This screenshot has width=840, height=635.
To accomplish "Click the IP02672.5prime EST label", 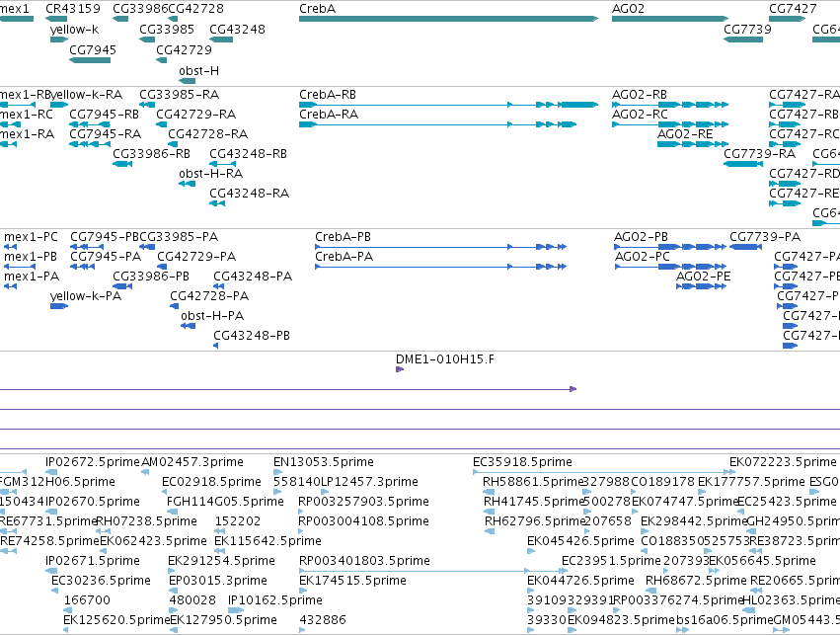I will [x=93, y=462].
